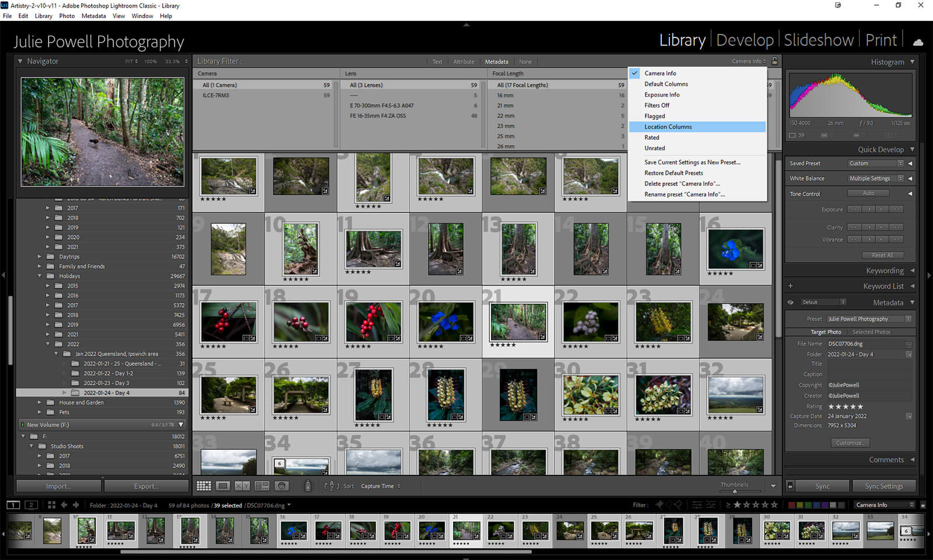Click the Import button
The image size is (933, 560).
[58, 486]
